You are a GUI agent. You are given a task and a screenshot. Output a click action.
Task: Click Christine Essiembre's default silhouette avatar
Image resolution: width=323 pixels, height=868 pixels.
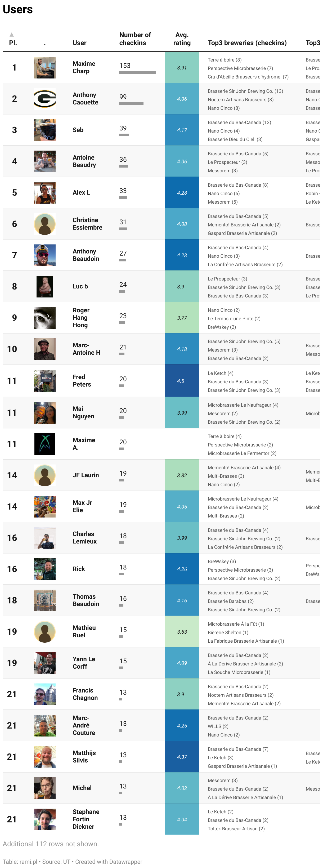(x=45, y=224)
